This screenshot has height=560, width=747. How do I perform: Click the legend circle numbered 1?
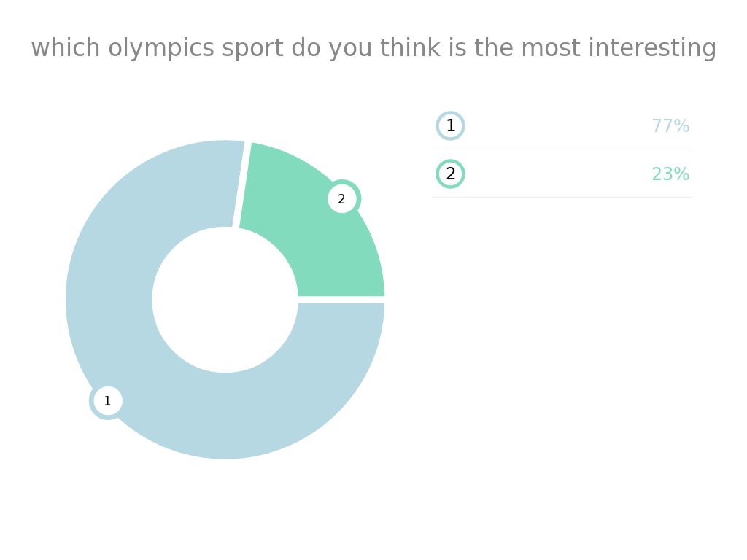450,125
